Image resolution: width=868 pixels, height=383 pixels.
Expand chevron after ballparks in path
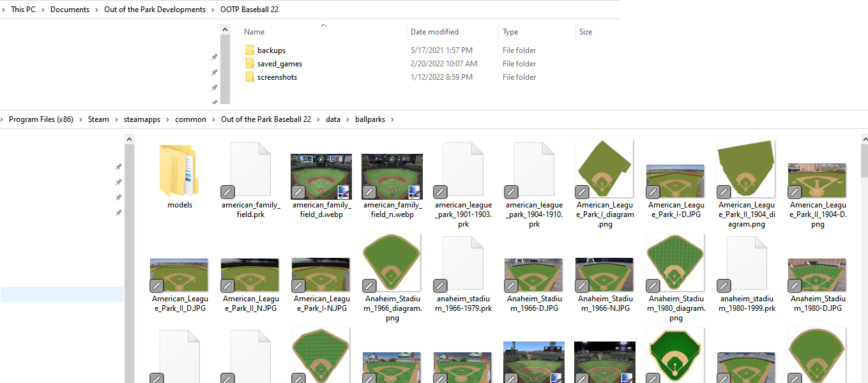pos(392,119)
